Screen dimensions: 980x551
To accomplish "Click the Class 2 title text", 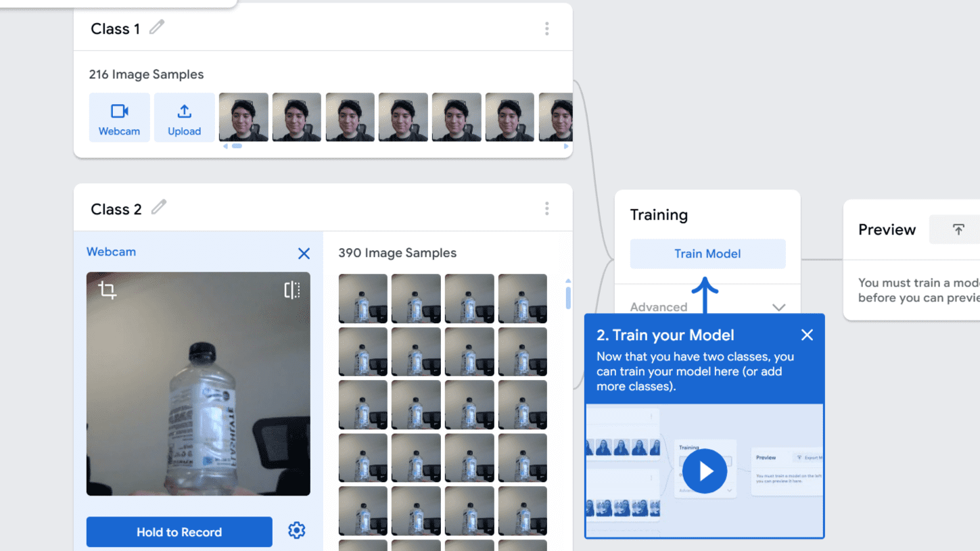I will click(x=116, y=210).
